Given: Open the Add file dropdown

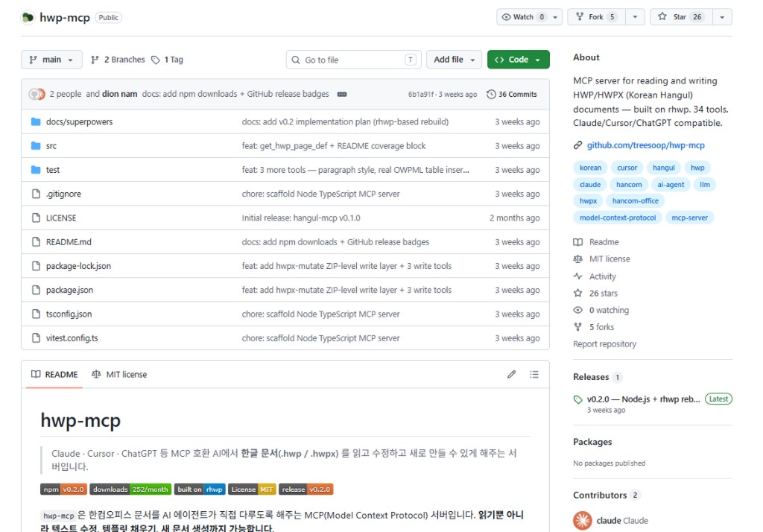Looking at the screenshot, I should (454, 60).
